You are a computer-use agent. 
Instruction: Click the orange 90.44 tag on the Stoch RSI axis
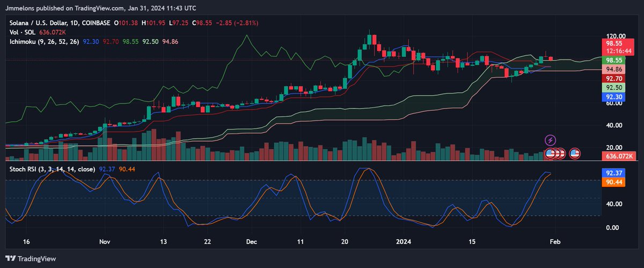(613, 183)
